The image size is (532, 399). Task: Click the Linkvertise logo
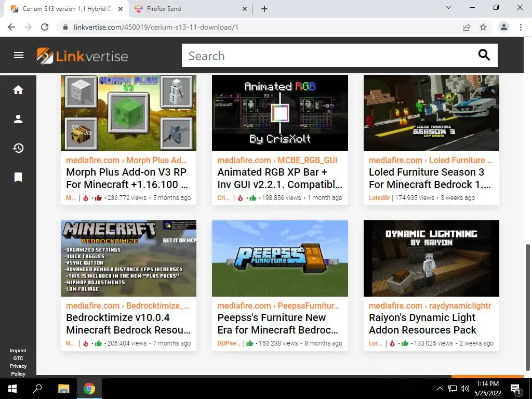click(83, 56)
